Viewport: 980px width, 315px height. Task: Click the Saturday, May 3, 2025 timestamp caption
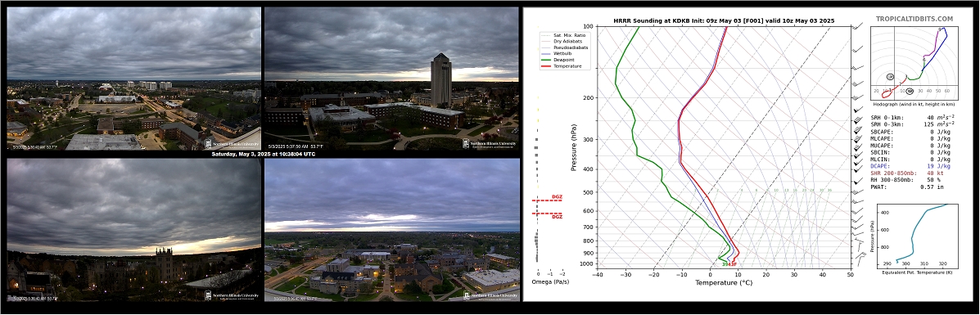pyautogui.click(x=263, y=154)
